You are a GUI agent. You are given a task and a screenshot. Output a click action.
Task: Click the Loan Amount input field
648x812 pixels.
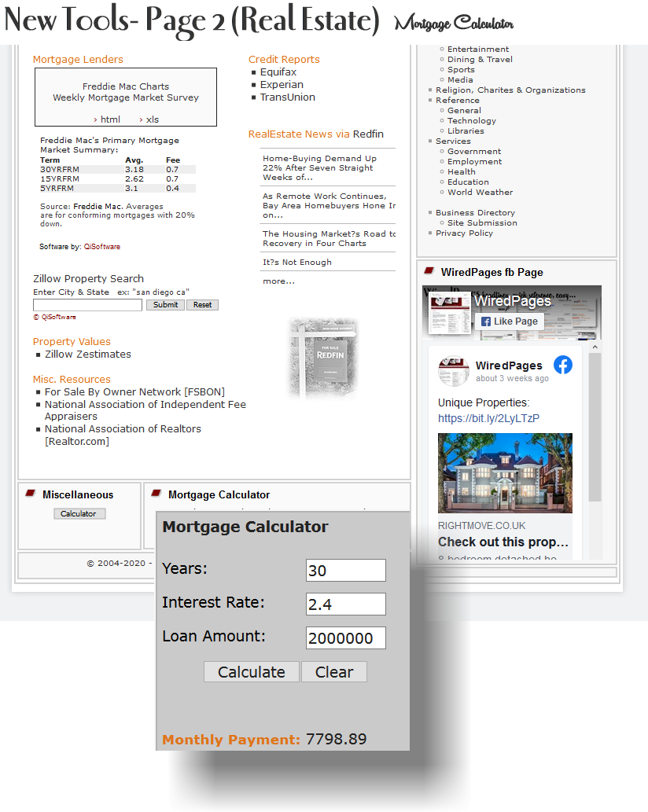point(345,637)
